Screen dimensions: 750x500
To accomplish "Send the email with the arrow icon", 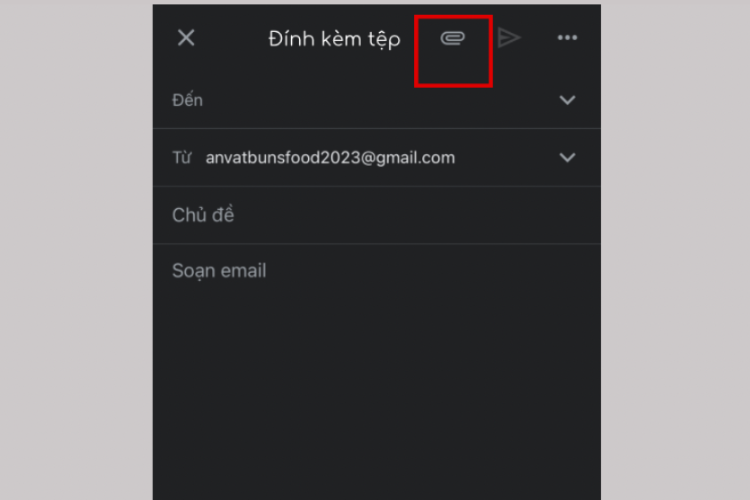I will click(509, 38).
